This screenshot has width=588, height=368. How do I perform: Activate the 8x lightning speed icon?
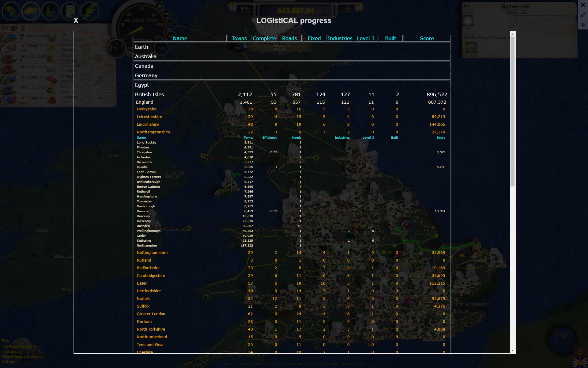click(89, 11)
